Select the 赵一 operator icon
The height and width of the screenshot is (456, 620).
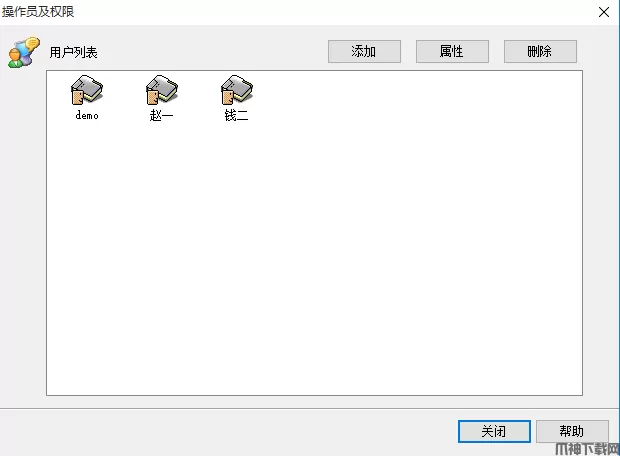pyautogui.click(x=162, y=90)
